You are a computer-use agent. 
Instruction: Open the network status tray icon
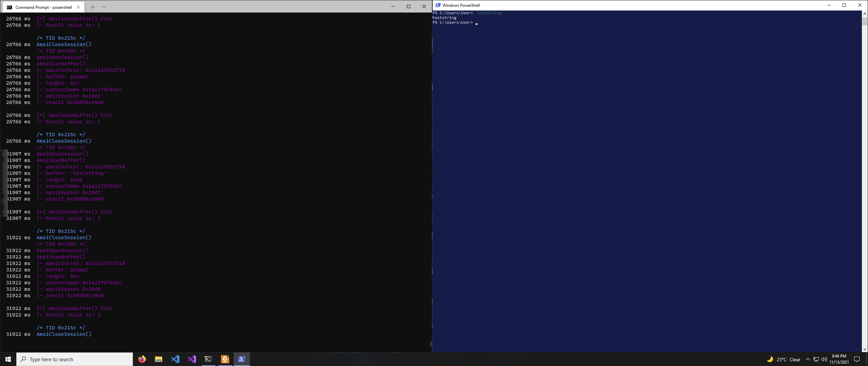pos(816,359)
